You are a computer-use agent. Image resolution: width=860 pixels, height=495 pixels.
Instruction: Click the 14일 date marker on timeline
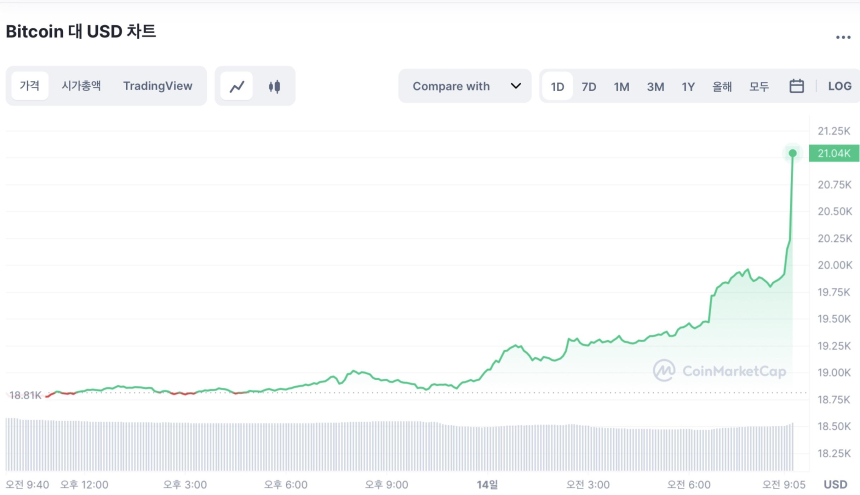(x=487, y=484)
